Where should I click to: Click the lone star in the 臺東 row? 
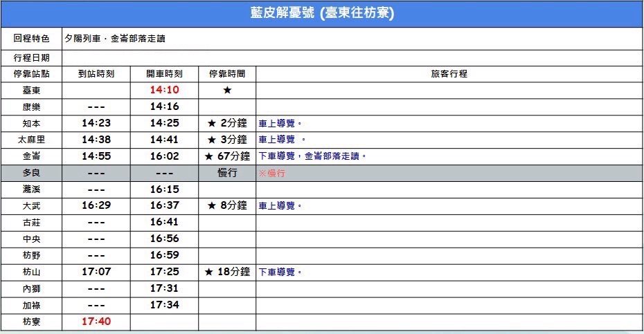pyautogui.click(x=227, y=90)
